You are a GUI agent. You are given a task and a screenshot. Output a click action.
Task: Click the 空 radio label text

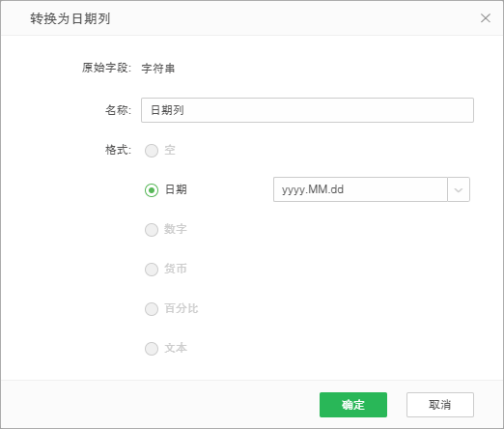(x=170, y=150)
